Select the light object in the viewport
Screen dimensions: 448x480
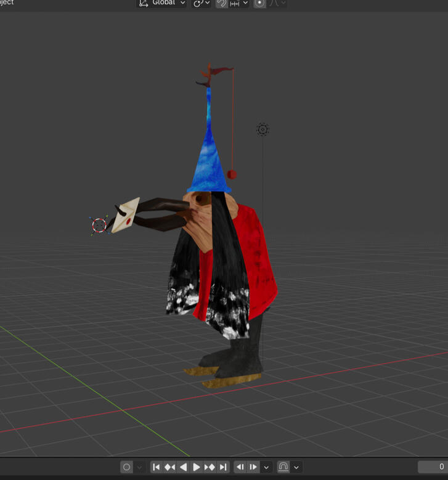coord(263,129)
